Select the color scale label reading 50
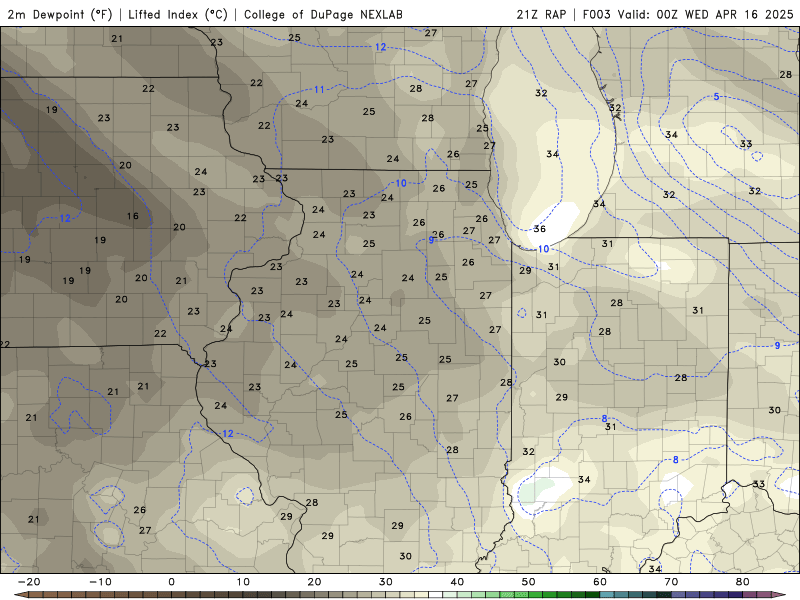 click(x=529, y=582)
